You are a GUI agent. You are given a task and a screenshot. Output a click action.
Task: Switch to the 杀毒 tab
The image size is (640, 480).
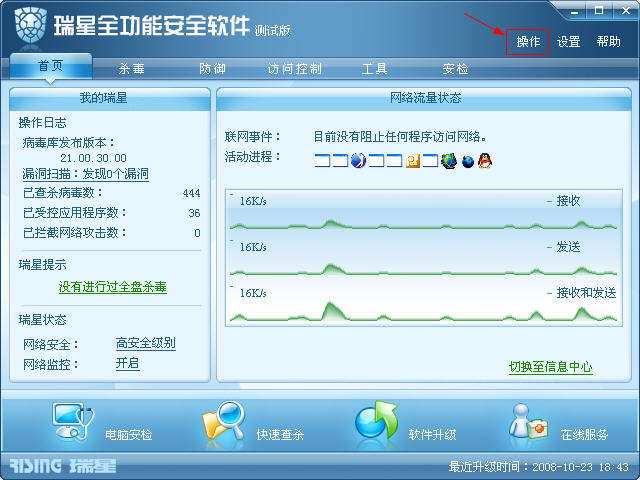click(131, 69)
